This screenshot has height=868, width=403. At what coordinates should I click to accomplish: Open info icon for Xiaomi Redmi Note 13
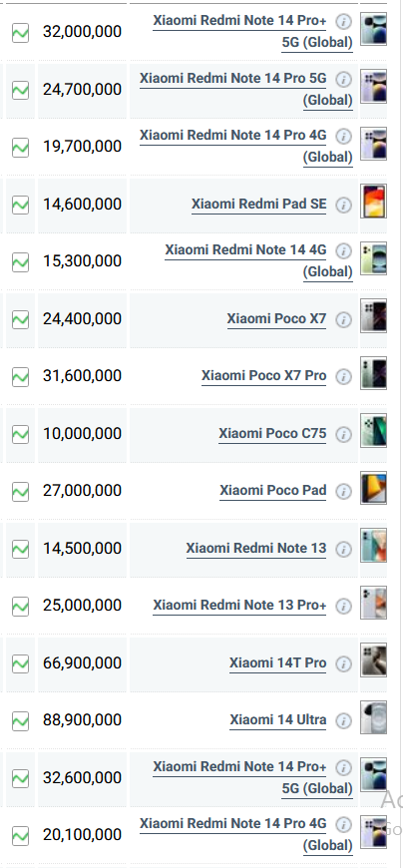click(344, 549)
